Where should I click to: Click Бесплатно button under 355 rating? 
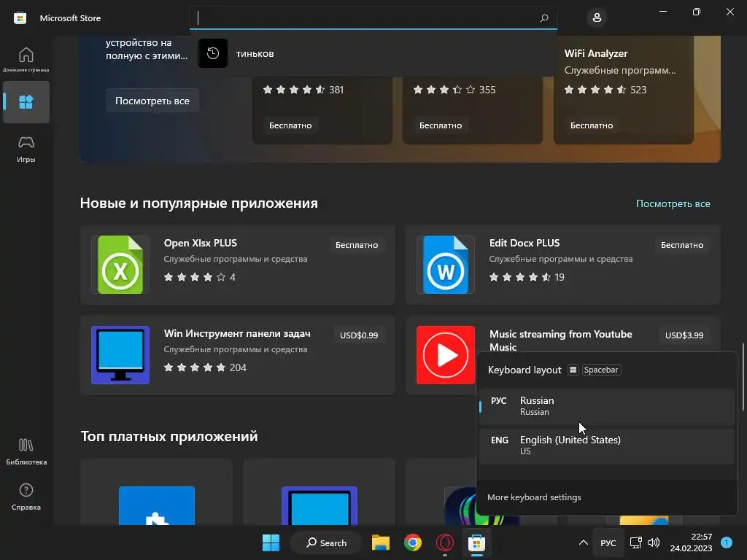pos(440,125)
